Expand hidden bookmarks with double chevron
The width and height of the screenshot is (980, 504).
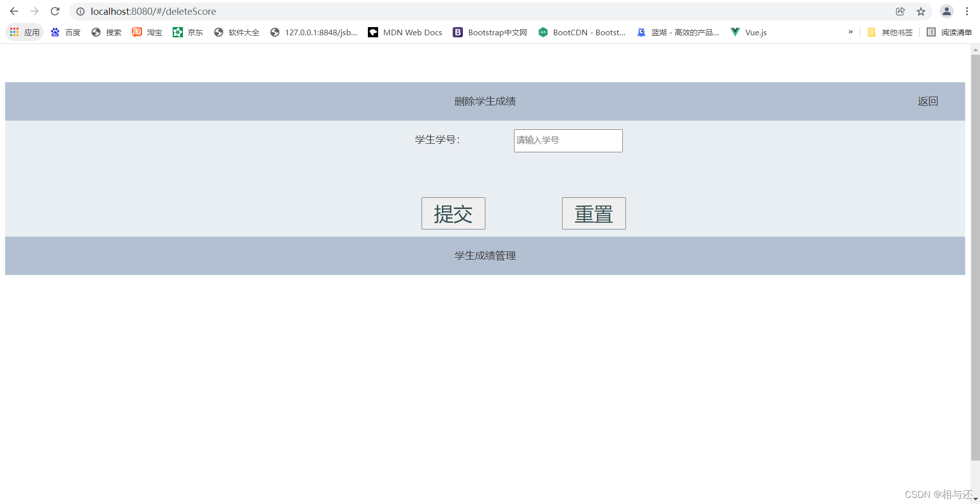pos(851,32)
